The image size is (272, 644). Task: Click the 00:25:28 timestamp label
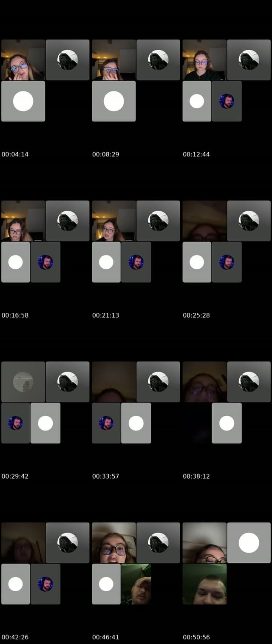click(196, 315)
